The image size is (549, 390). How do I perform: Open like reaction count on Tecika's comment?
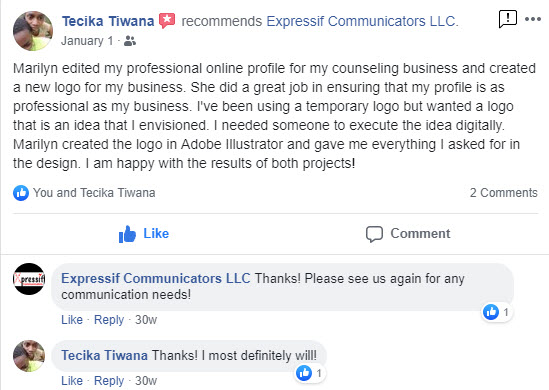tap(310, 373)
